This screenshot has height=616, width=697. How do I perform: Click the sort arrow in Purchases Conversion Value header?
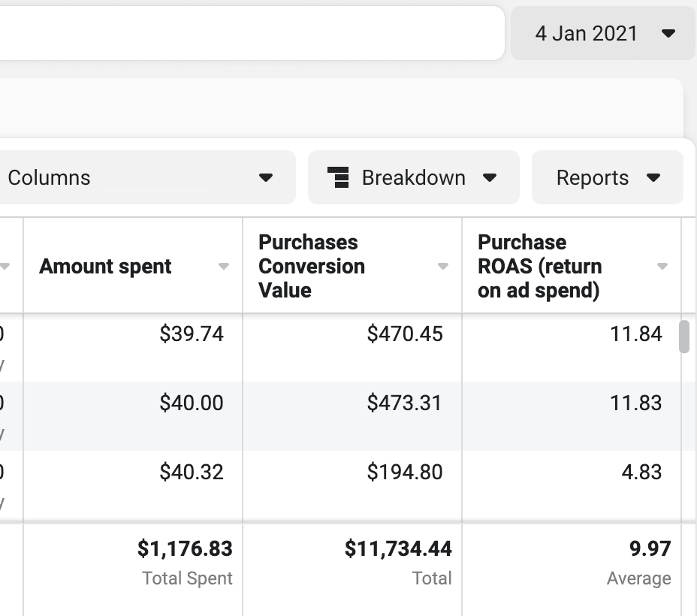point(442,267)
